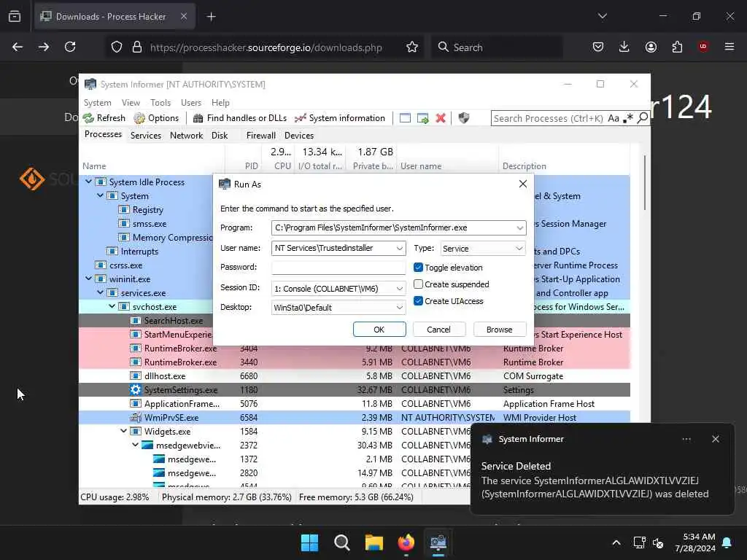Open the Firefox hamburger menu
747x560 pixels.
(729, 47)
